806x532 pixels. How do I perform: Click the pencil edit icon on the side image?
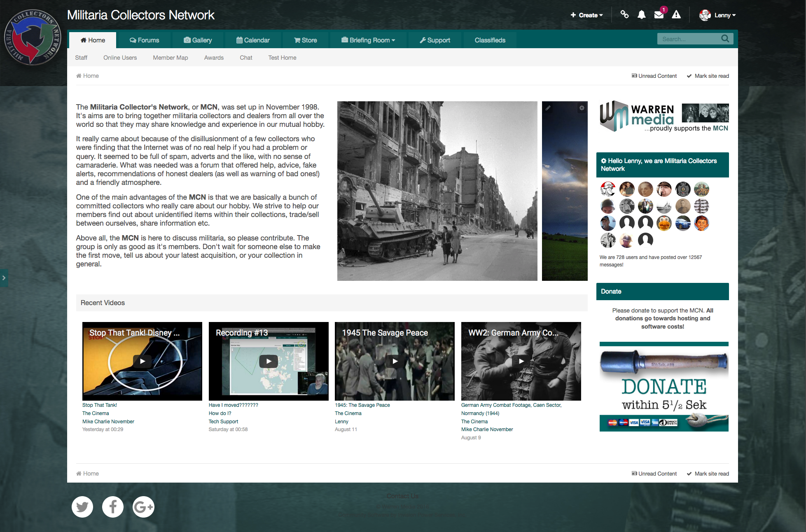(x=548, y=108)
